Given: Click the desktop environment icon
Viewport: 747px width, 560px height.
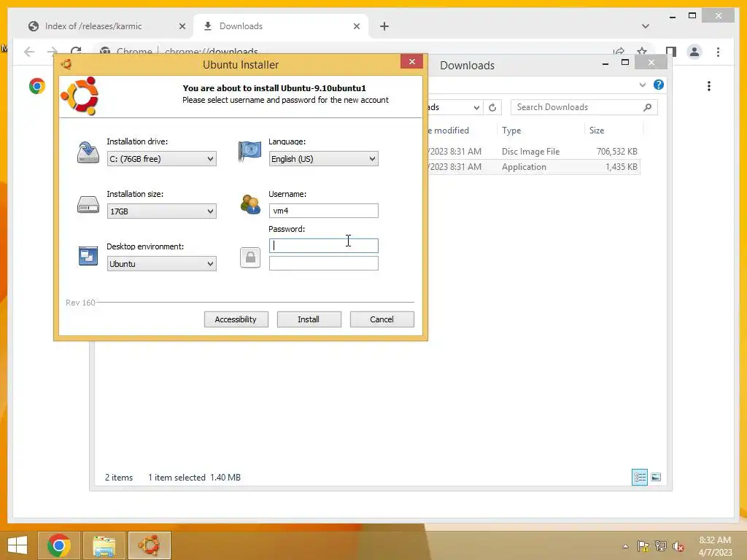Looking at the screenshot, I should (x=88, y=256).
